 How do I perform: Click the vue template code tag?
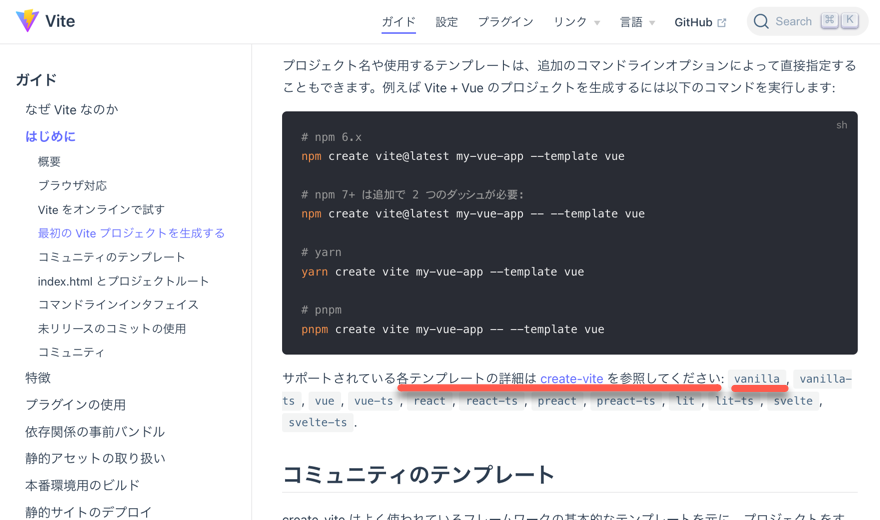[x=324, y=401]
